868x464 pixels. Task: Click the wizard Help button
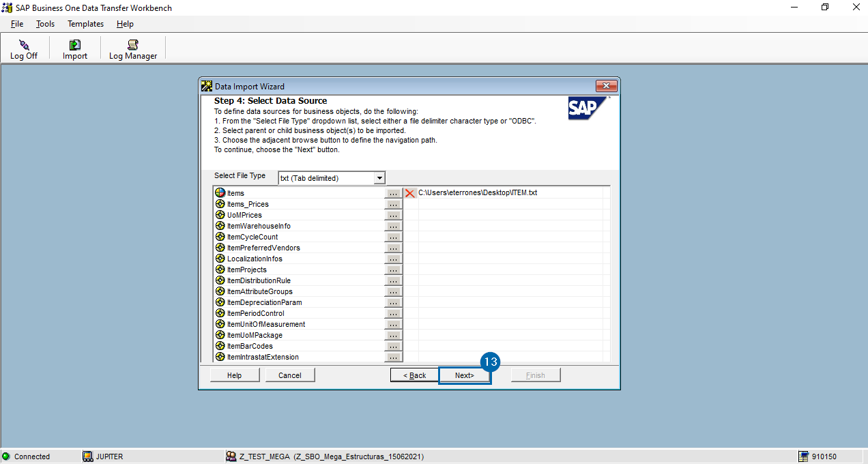[234, 375]
